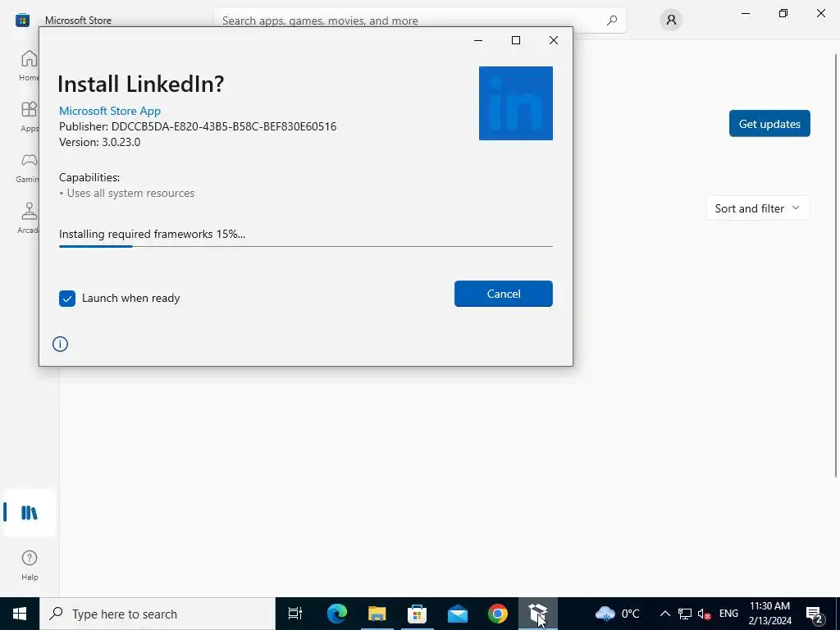The width and height of the screenshot is (840, 630).
Task: Switch to Microsoft Store taskbar icon
Action: coord(417,614)
